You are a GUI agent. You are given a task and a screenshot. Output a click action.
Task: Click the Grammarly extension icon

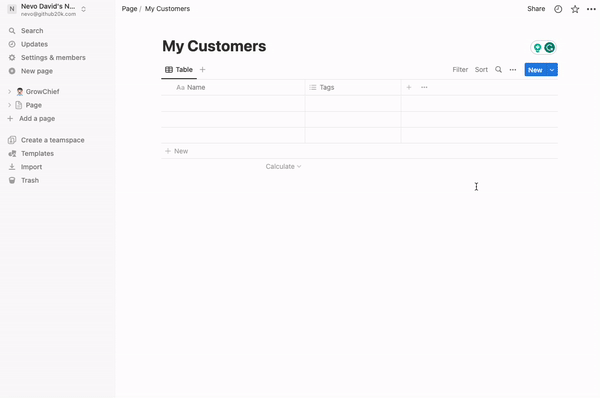coord(549,47)
